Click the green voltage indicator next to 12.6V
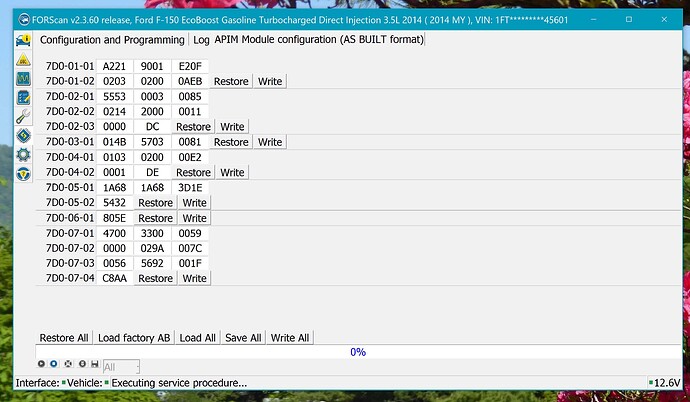Image resolution: width=690 pixels, height=402 pixels. 651,383
